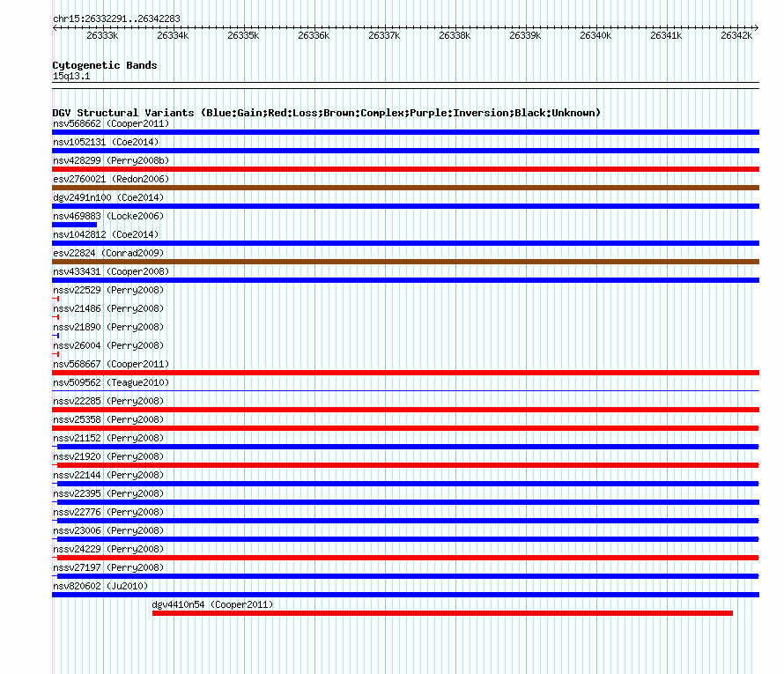
Task: Select the blue bar under nsv568662
Action: tap(405, 132)
